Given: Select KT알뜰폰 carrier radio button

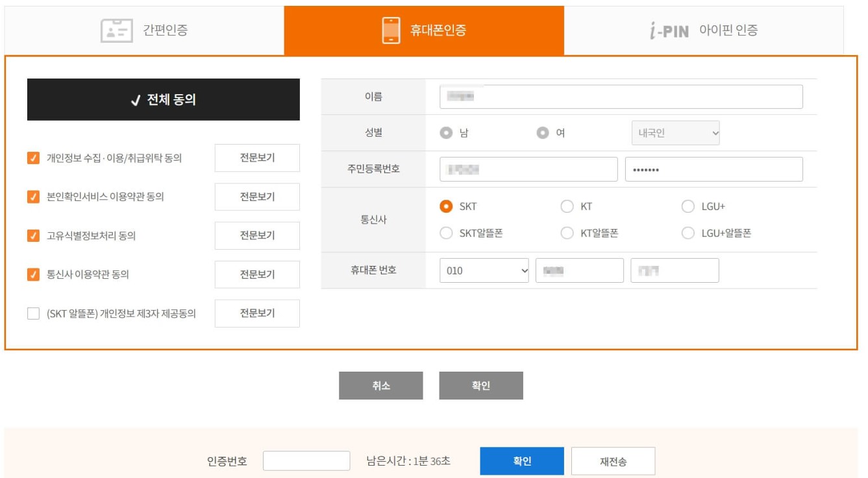Looking at the screenshot, I should pyautogui.click(x=567, y=233).
